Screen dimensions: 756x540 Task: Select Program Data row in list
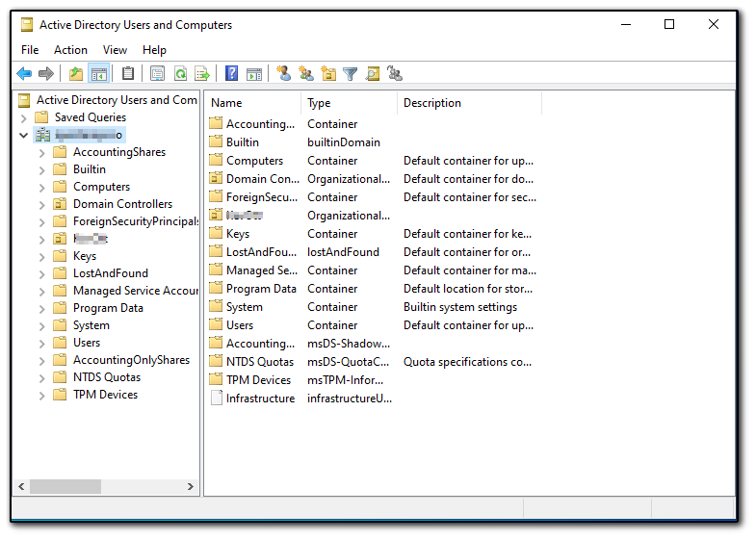point(373,289)
